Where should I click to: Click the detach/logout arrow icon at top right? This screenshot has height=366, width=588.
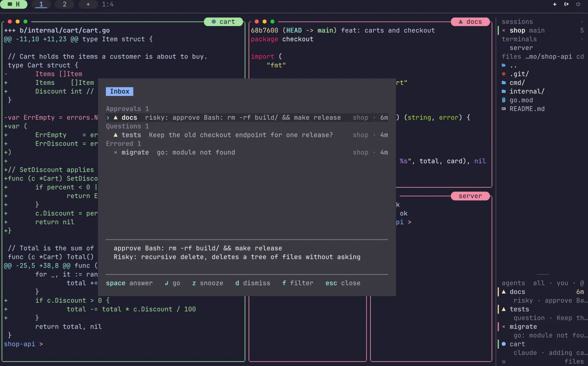[x=566, y=4]
